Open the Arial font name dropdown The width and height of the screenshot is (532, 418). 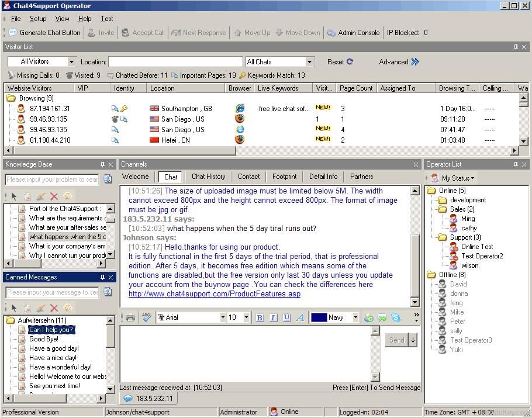point(223,317)
